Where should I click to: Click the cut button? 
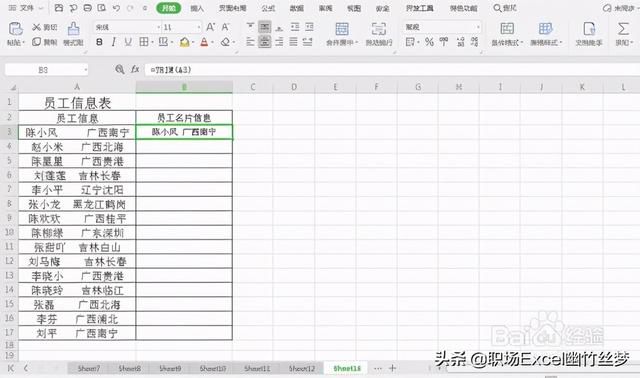pos(44,27)
